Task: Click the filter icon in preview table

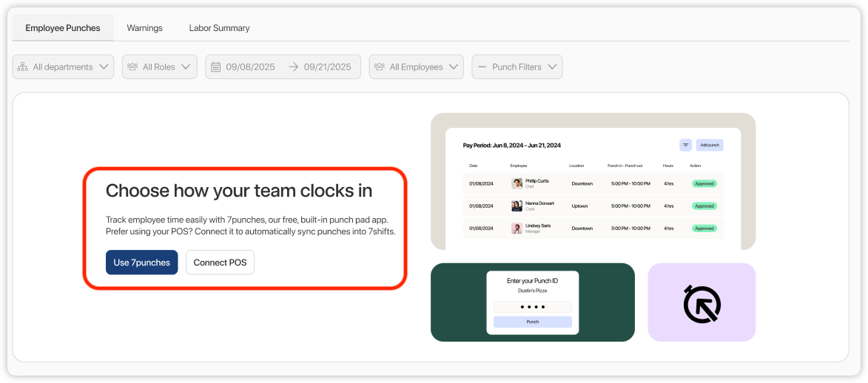Action: (685, 145)
